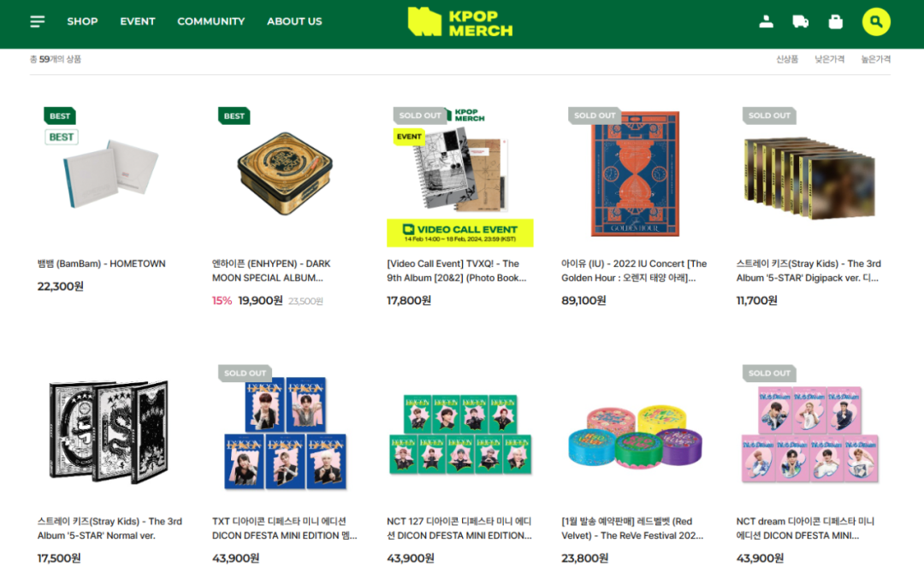The image size is (924, 572).
Task: Click the yellow EVENT badge on TVXQ item
Action: 408,137
